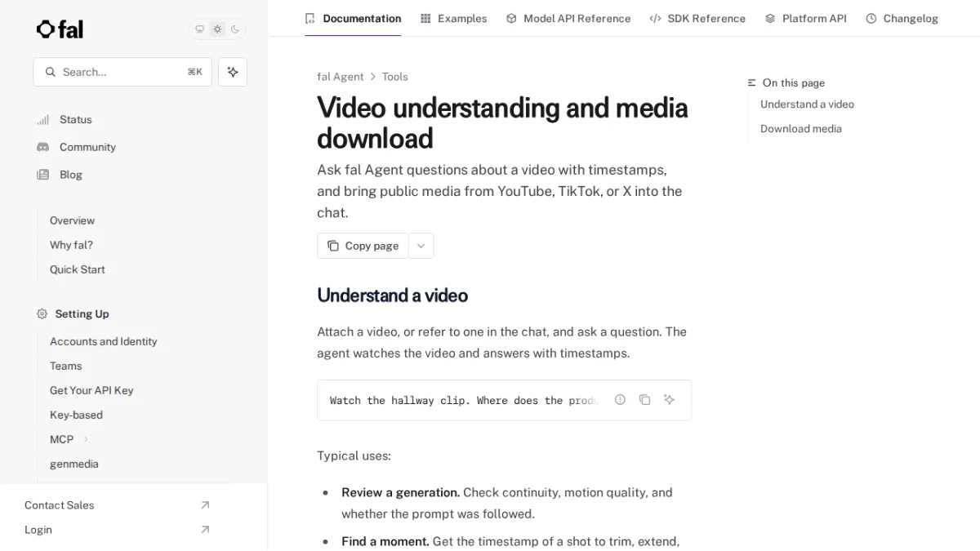Open the genmedia page
The width and height of the screenshot is (980, 551).
click(74, 464)
